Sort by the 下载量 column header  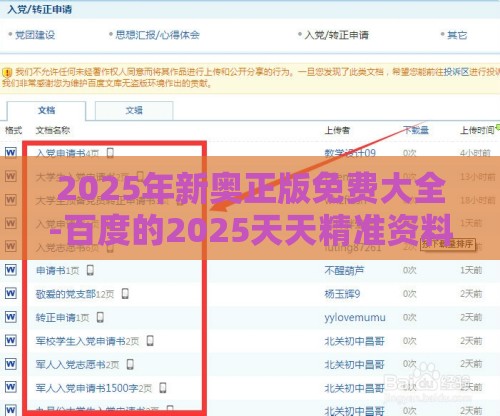(416, 130)
